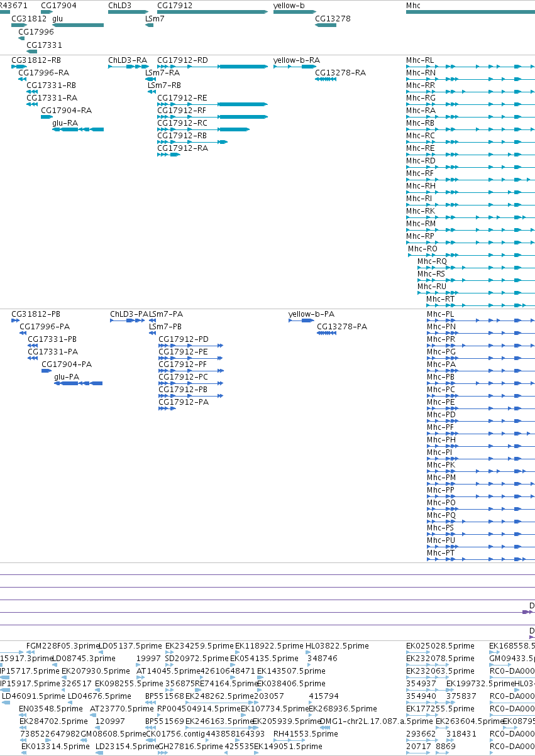Select the EK177255.5prime EST label
535x756 pixels.
[x=440, y=709]
